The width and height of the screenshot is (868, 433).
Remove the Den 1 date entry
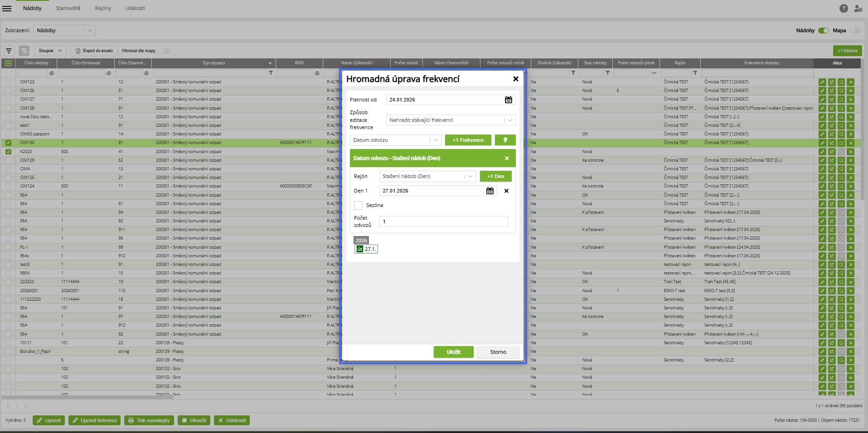[x=506, y=191]
